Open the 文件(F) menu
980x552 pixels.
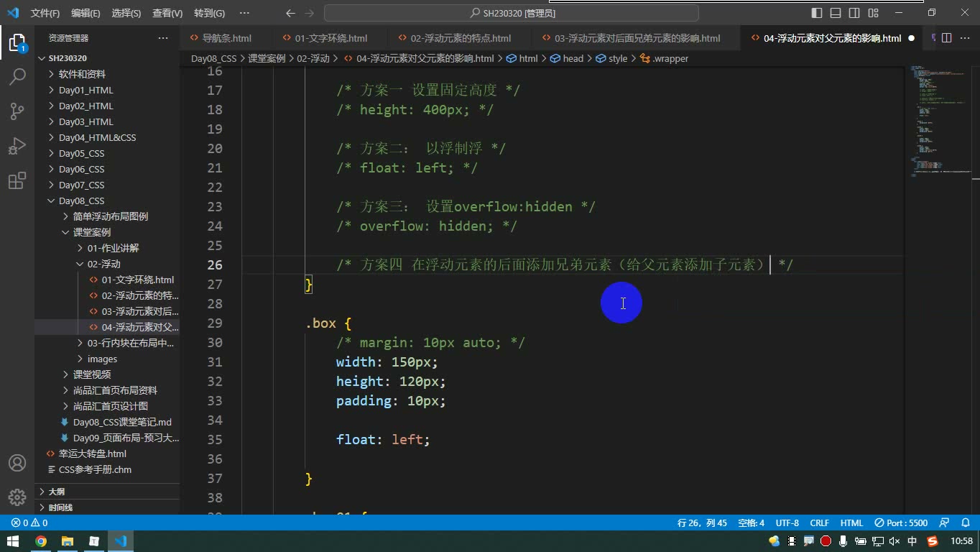[45, 13]
